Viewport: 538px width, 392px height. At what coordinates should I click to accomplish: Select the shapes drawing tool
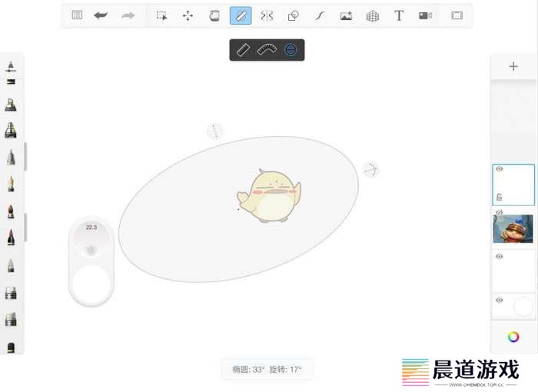[x=293, y=15]
